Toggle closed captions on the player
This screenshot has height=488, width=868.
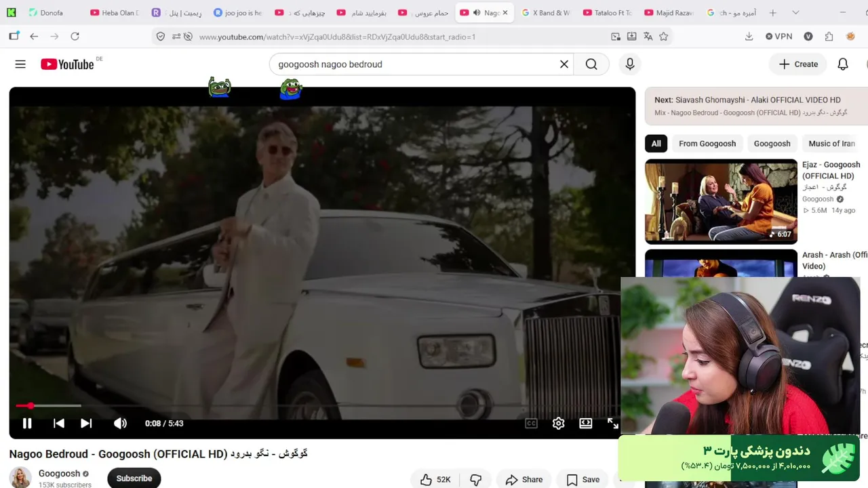pyautogui.click(x=531, y=423)
